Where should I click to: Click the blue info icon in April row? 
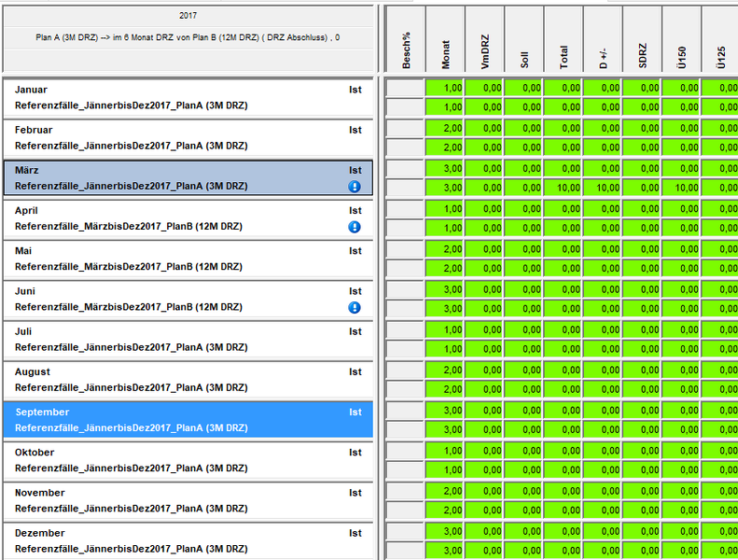[x=355, y=227]
